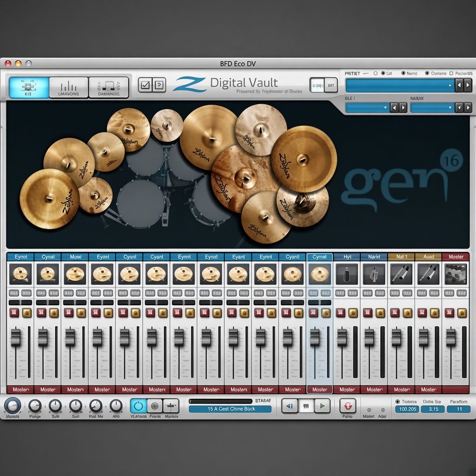
Task: Click the Moster master channel volume fader
Action: pyautogui.click(x=451, y=337)
